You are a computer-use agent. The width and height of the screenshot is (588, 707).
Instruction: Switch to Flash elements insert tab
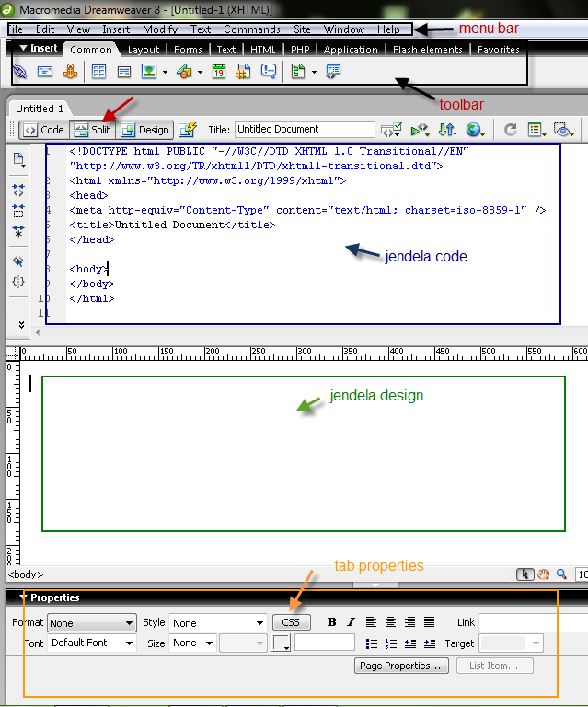pyautogui.click(x=428, y=50)
